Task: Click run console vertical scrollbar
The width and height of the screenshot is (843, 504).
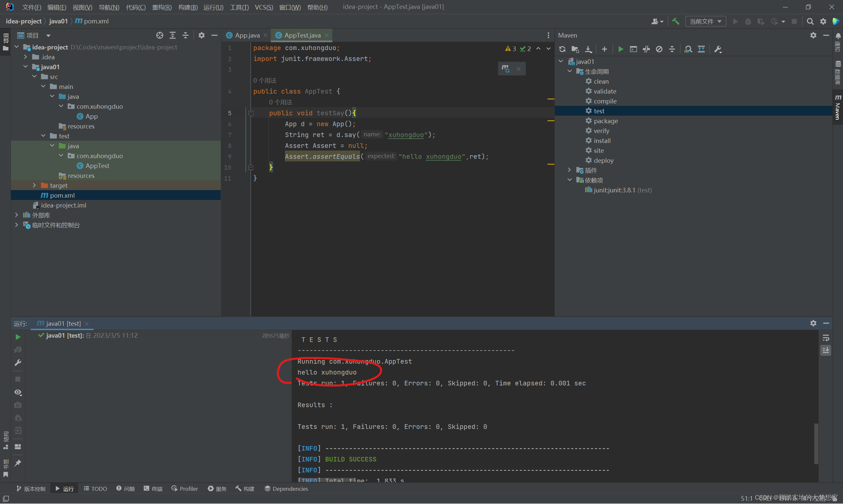Action: 816,443
